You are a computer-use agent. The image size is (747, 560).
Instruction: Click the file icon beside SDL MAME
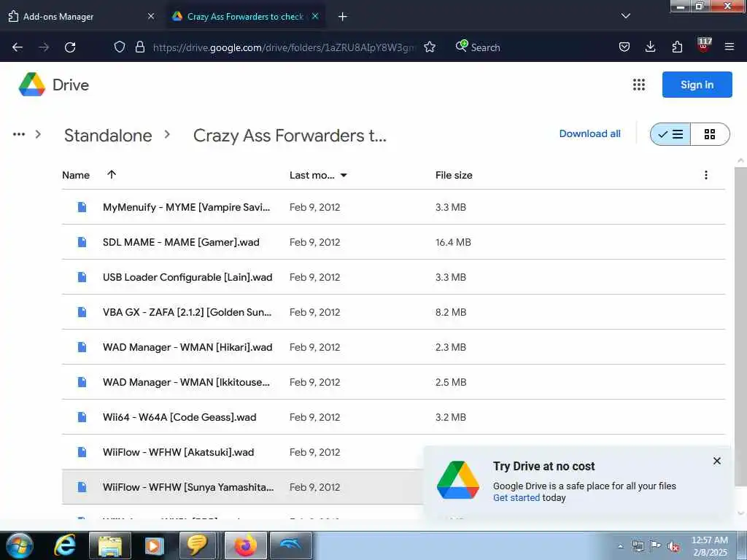click(82, 242)
